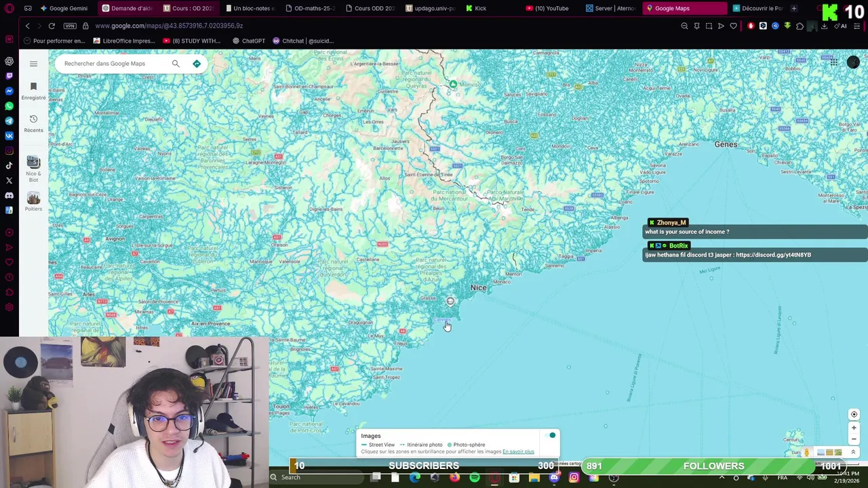Click the search magnifier in Google Maps
868x488 pixels.
pos(176,64)
